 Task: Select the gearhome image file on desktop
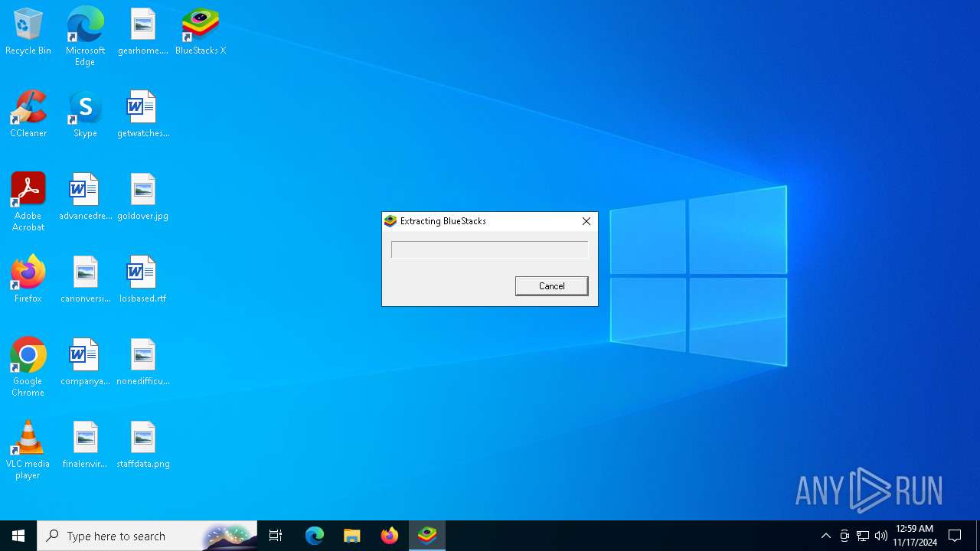point(142,32)
